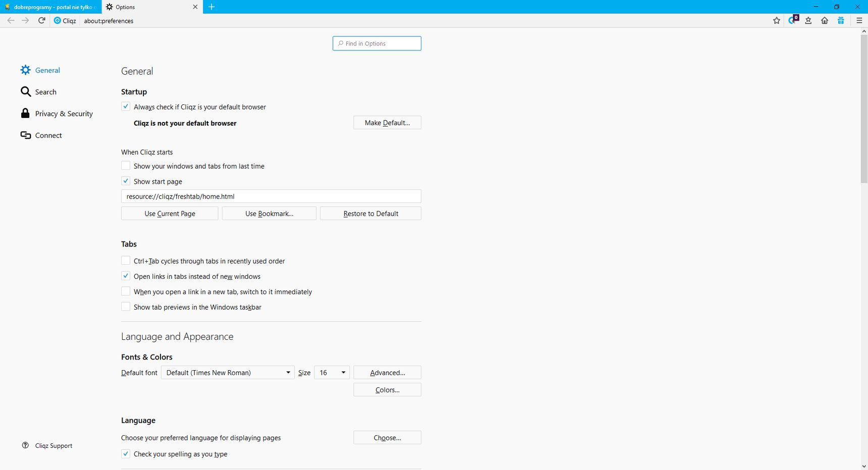This screenshot has width=868, height=470.
Task: Enable Show your windows and tabs from last time
Action: click(x=126, y=165)
